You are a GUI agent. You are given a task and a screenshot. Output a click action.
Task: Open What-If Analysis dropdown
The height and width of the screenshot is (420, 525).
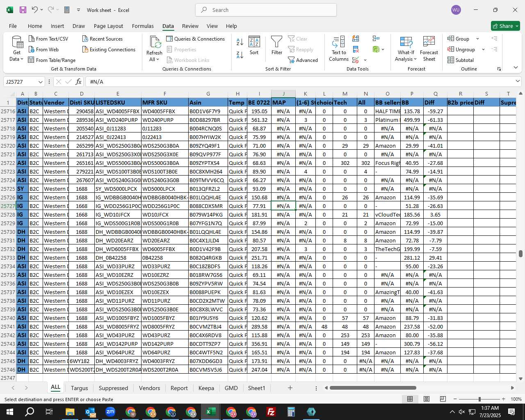pos(406,48)
